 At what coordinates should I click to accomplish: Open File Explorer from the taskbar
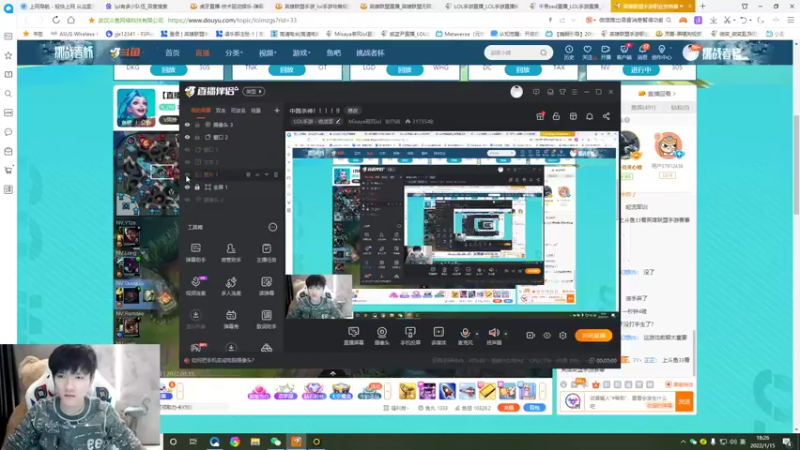255,441
